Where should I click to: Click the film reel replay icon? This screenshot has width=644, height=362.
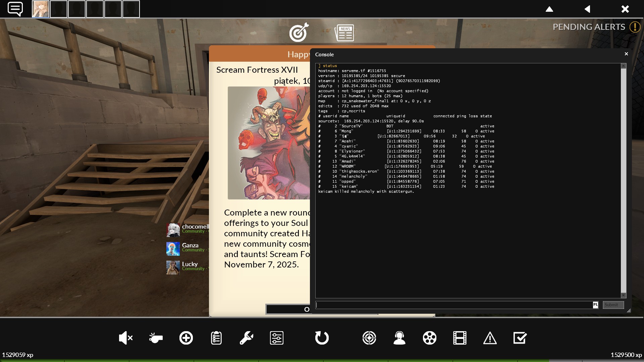tap(430, 338)
